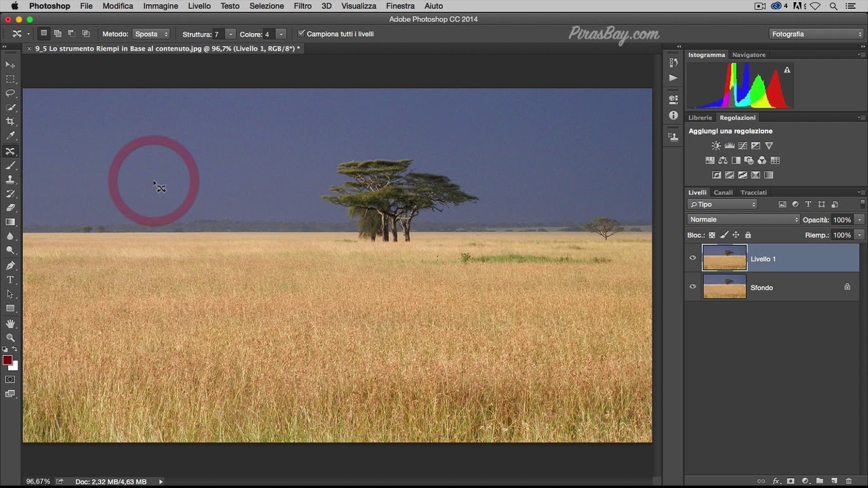Toggle lock all padlock in Bloc. row
This screenshot has width=868, height=488.
pos(748,235)
